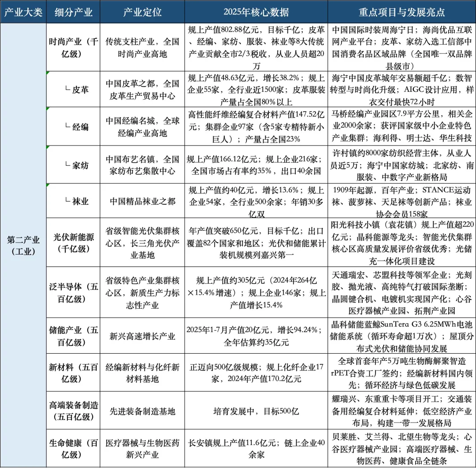
Task: Click cell 省级智能光伏集群核心区
Action: pyautogui.click(x=142, y=243)
